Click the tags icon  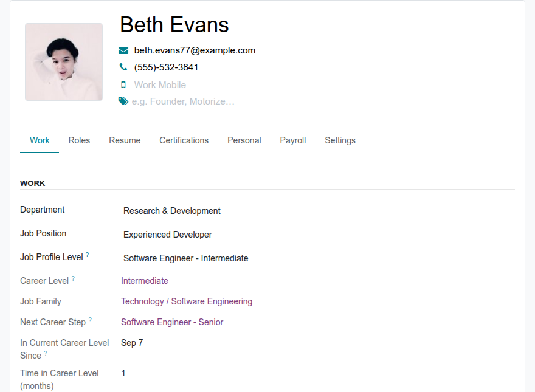pos(123,101)
